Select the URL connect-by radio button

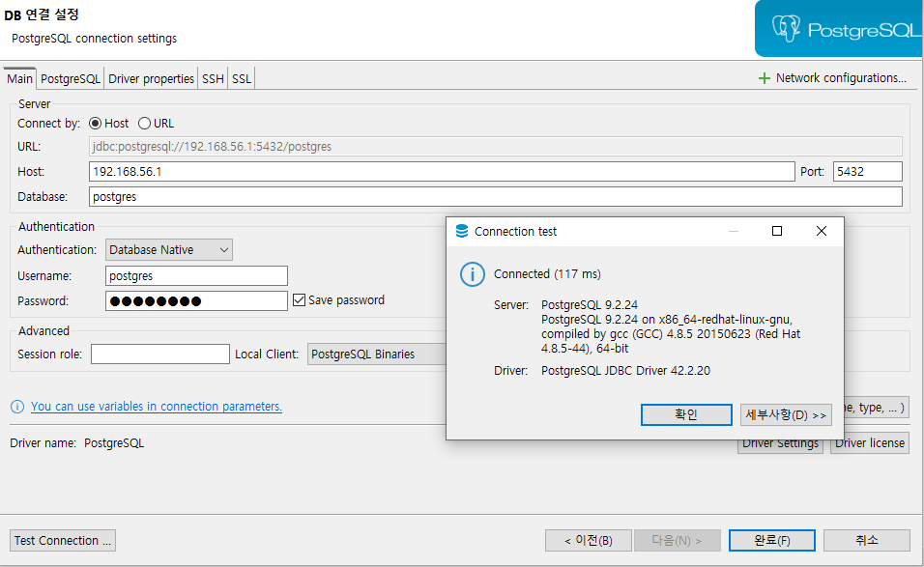pos(144,123)
